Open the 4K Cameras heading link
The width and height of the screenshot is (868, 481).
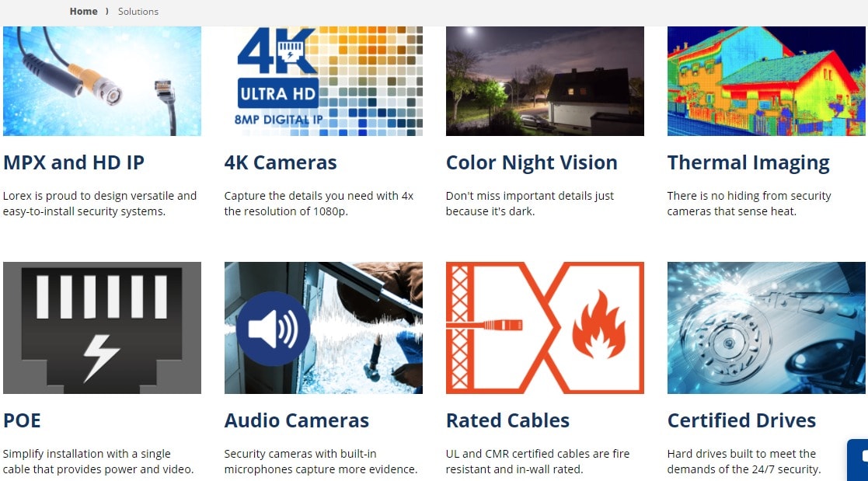[280, 162]
